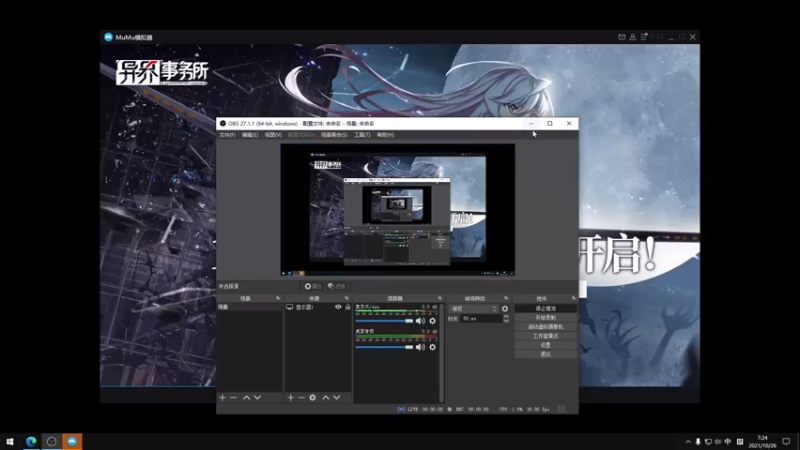Click the OBS preview canvas
The height and width of the screenshot is (450, 800).
(x=397, y=210)
